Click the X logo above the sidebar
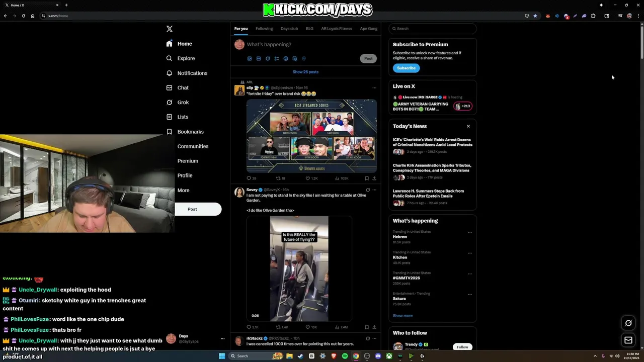The image size is (644, 362). 170,29
